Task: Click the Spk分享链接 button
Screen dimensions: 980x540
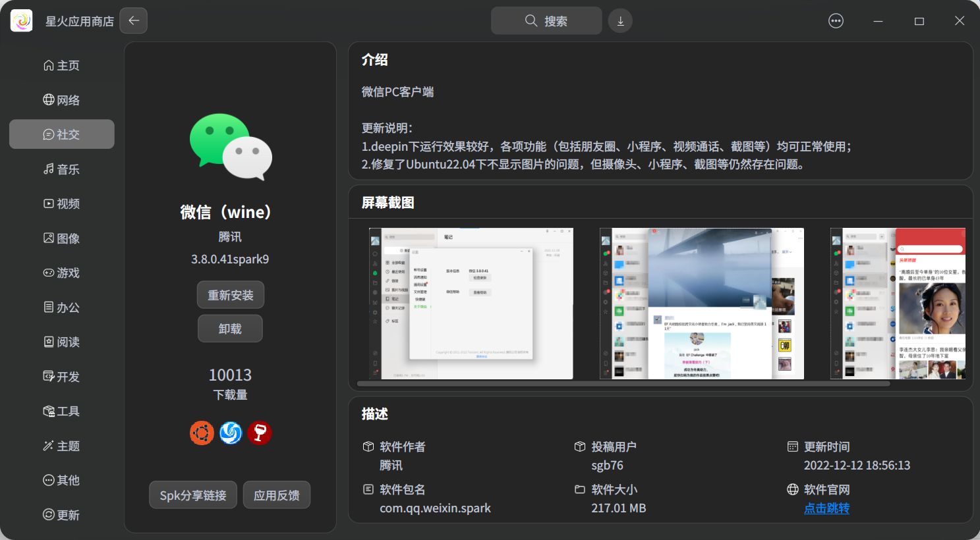Action: click(x=192, y=495)
